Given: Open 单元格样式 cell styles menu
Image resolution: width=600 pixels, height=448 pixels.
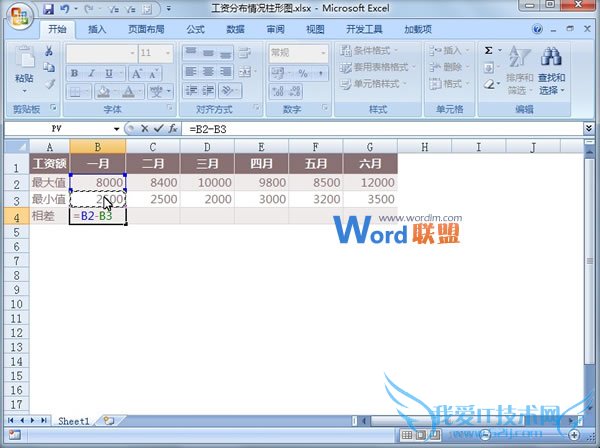Looking at the screenshot, I should tap(373, 84).
